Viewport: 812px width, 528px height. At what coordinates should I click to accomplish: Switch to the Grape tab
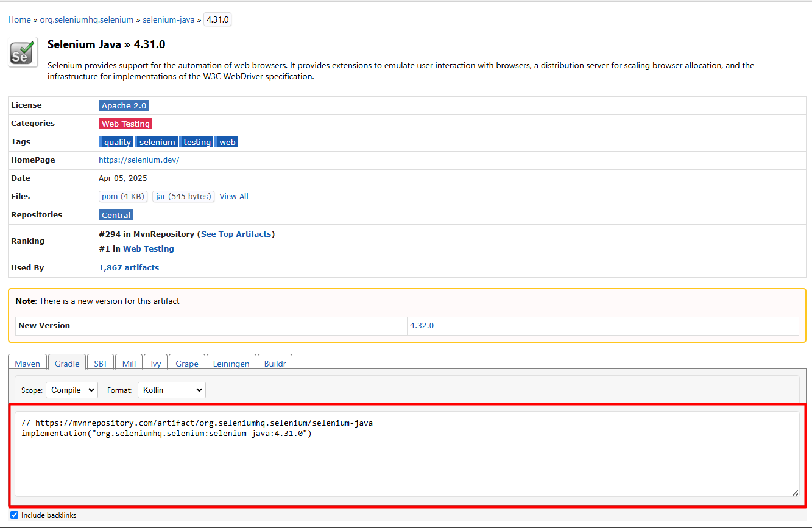187,363
